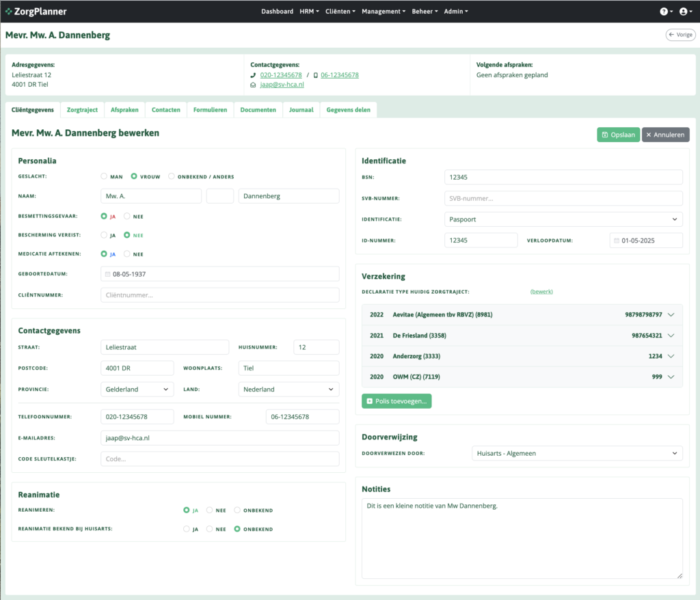700x600 pixels.
Task: Click the envelope icon beside the email address
Action: coord(254,85)
